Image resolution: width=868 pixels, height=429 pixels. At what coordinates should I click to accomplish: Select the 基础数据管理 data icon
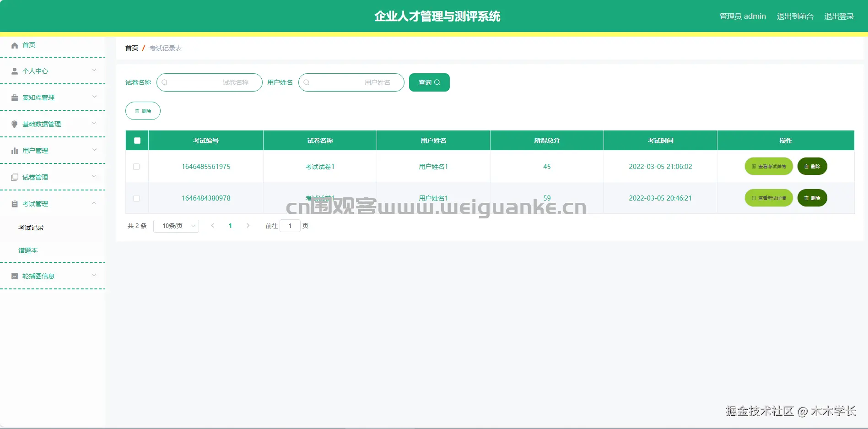[x=14, y=124]
